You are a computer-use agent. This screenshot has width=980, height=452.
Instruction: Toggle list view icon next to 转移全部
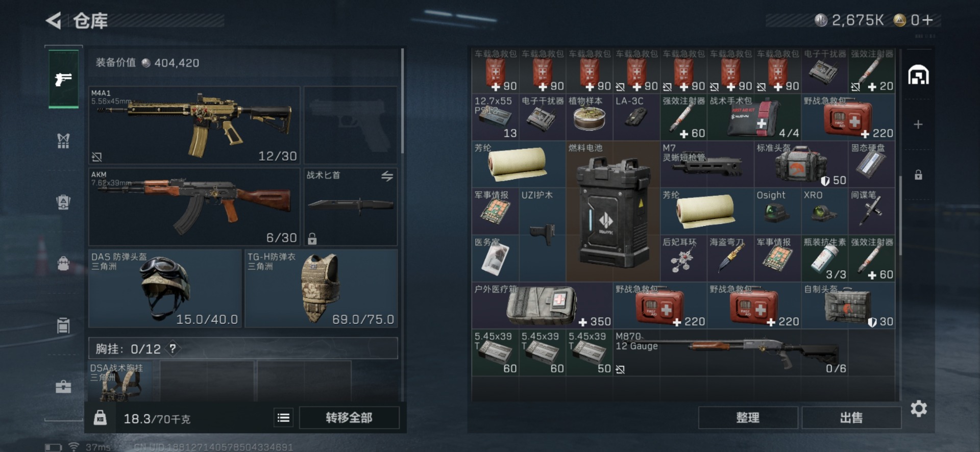tap(283, 418)
